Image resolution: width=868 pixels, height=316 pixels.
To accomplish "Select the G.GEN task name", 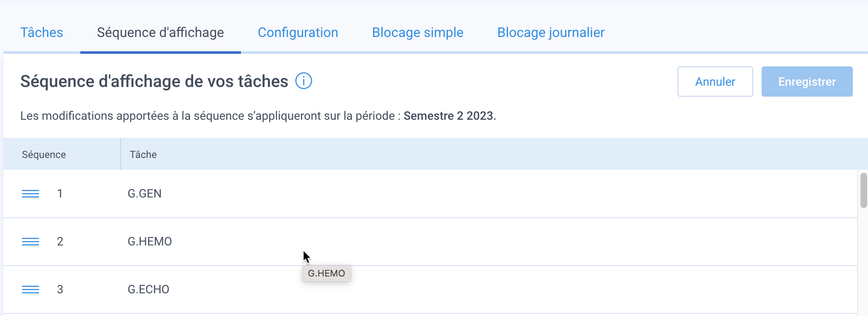I will (x=145, y=194).
